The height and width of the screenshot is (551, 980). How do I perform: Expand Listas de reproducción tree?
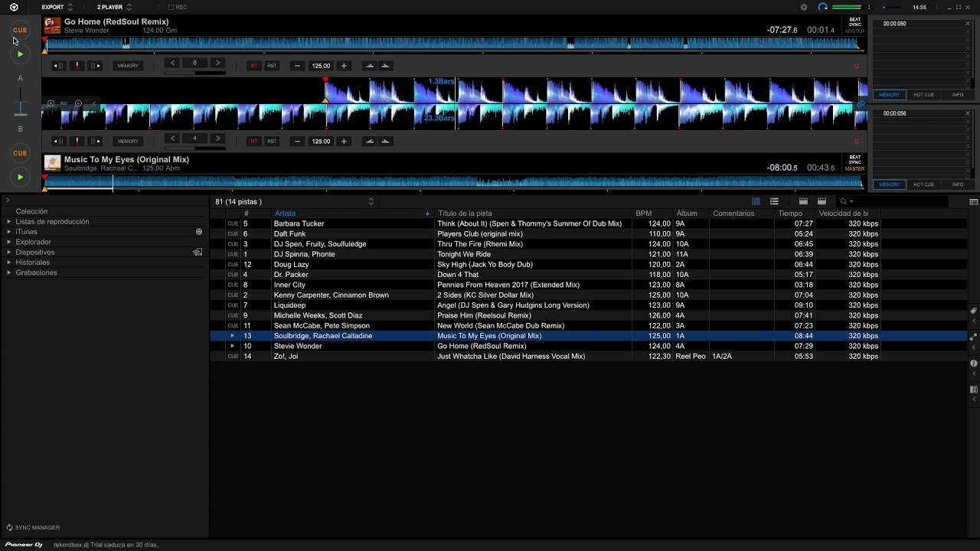click(9, 222)
